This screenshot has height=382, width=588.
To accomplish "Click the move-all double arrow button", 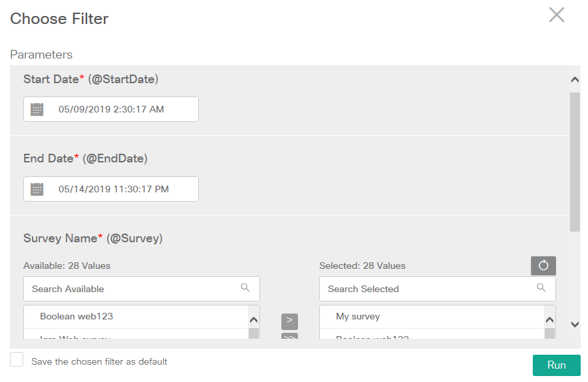I will pos(289,337).
